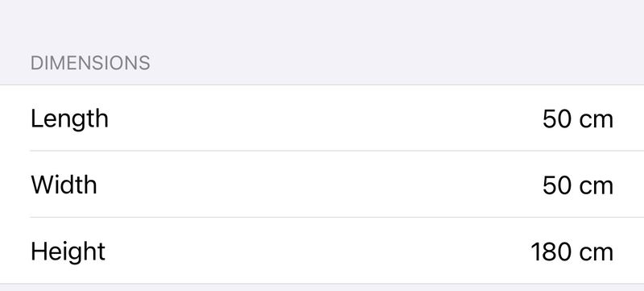Click the divider between Length and Width rows
Screen dimensions: 644x291
(x=336, y=151)
